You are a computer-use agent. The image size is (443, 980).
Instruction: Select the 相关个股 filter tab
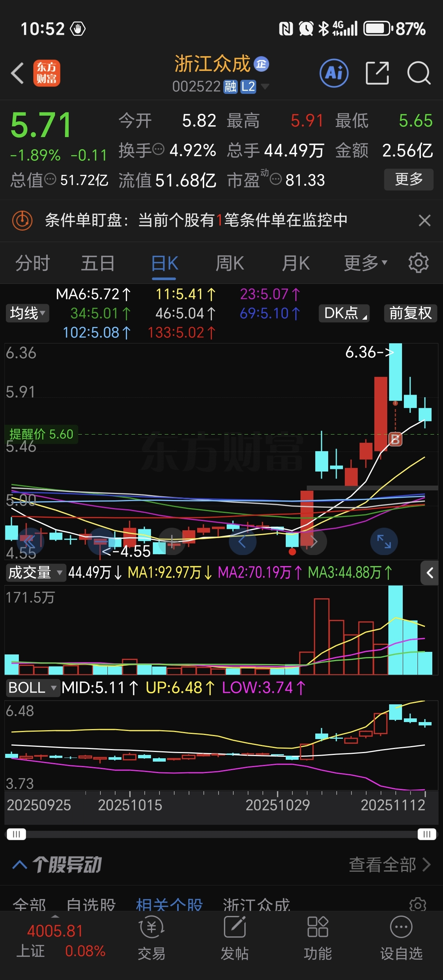coord(169,905)
